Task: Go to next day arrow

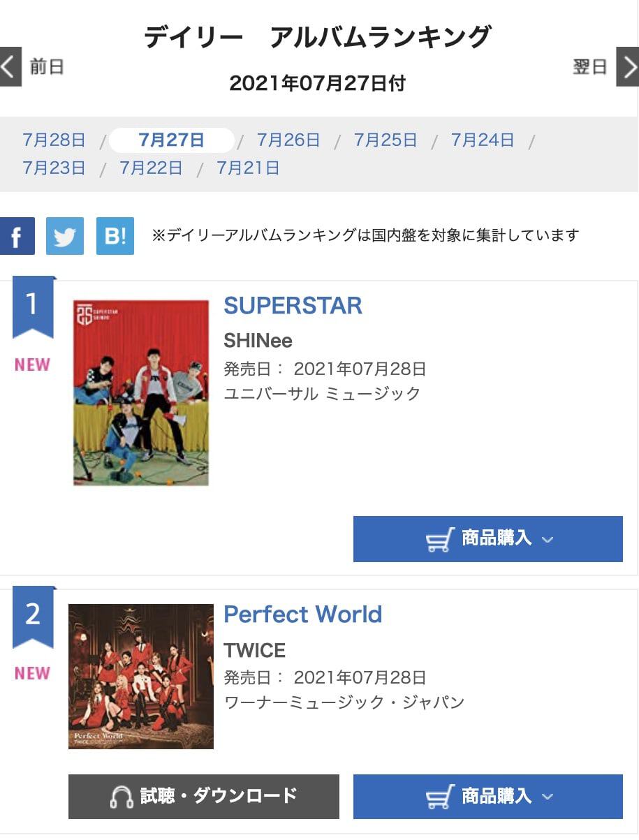Action: [x=628, y=67]
